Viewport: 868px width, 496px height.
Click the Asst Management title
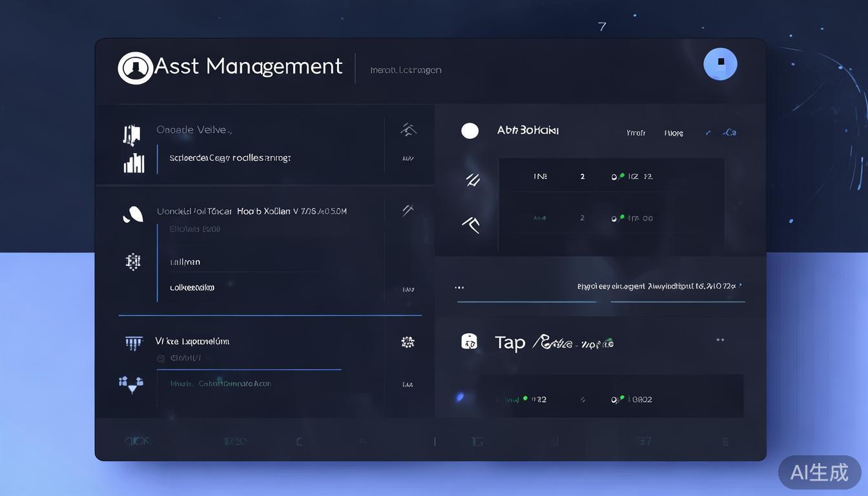[x=249, y=66]
